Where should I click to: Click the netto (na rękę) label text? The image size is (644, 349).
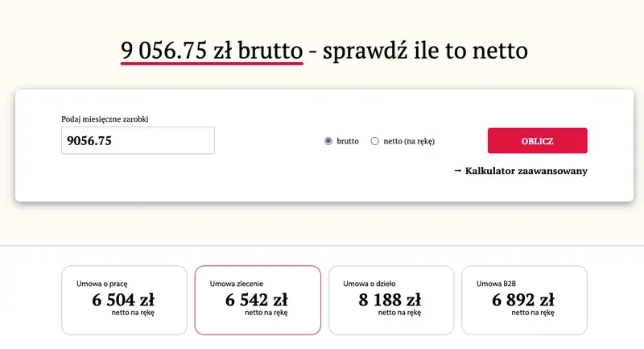pyautogui.click(x=409, y=141)
